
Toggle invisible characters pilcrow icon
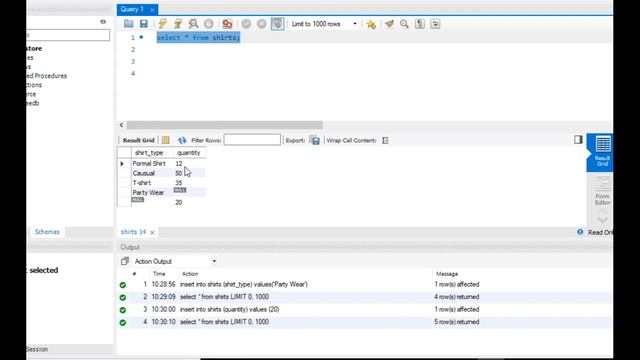[420, 24]
